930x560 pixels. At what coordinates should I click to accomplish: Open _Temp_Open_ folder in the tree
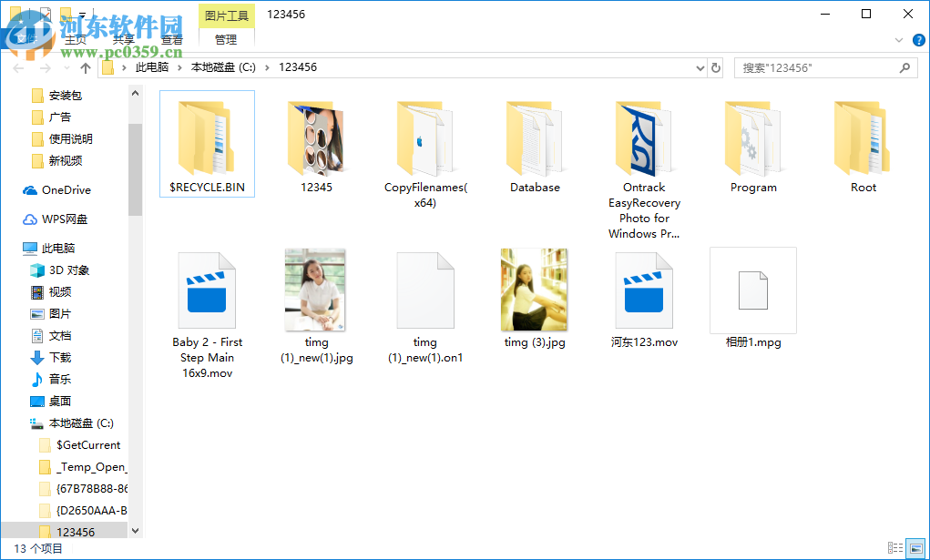(83, 467)
